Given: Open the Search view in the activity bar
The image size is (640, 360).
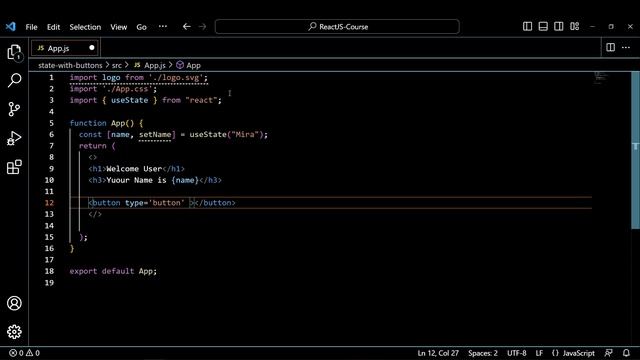Looking at the screenshot, I should tap(14, 80).
